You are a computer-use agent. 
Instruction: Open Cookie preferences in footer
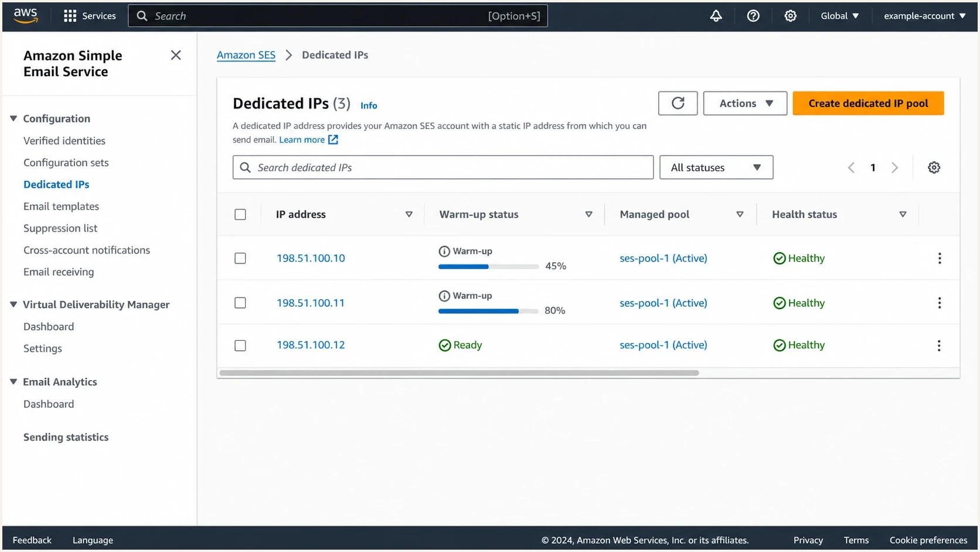pos(928,540)
